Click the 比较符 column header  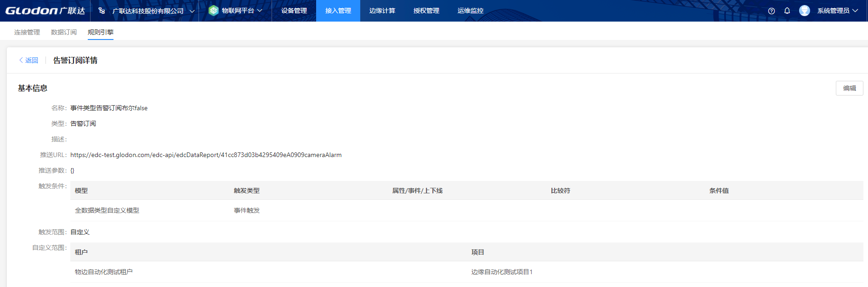point(561,191)
